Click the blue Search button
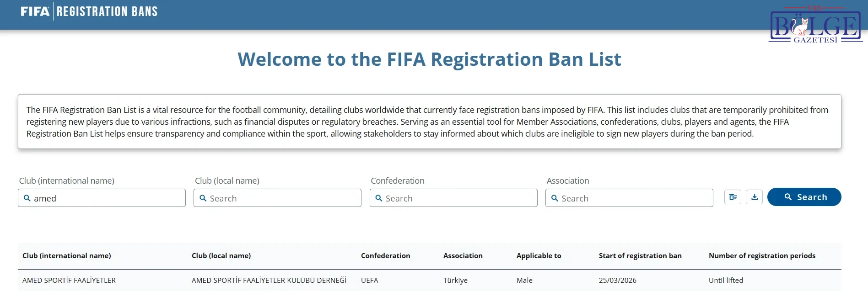Viewport: 868px width, 302px height. pos(804,197)
